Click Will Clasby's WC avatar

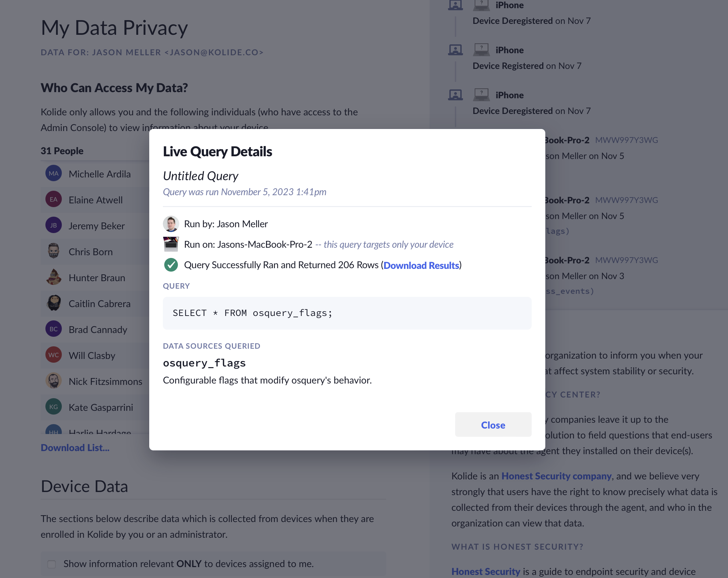[x=54, y=355]
